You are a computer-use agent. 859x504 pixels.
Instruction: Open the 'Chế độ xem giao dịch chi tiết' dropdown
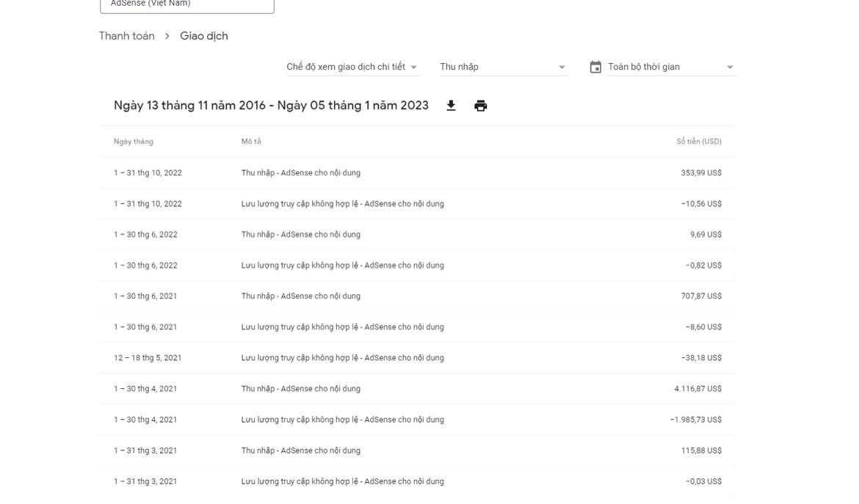coord(352,67)
